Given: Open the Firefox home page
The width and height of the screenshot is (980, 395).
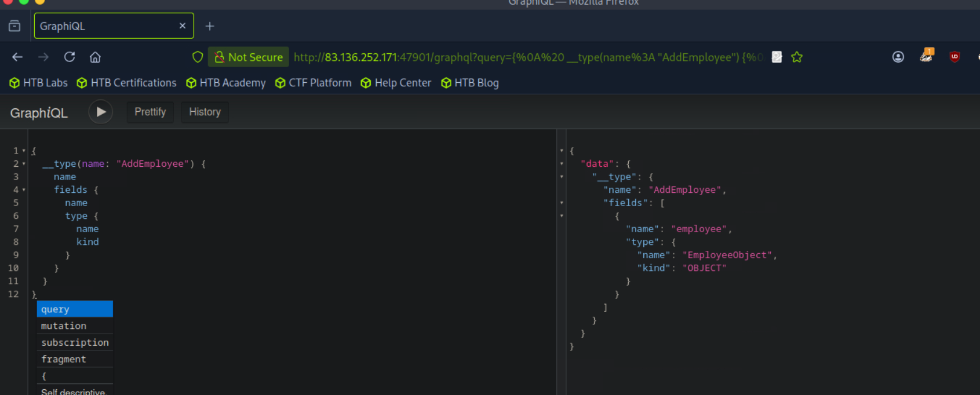Looking at the screenshot, I should pos(95,57).
